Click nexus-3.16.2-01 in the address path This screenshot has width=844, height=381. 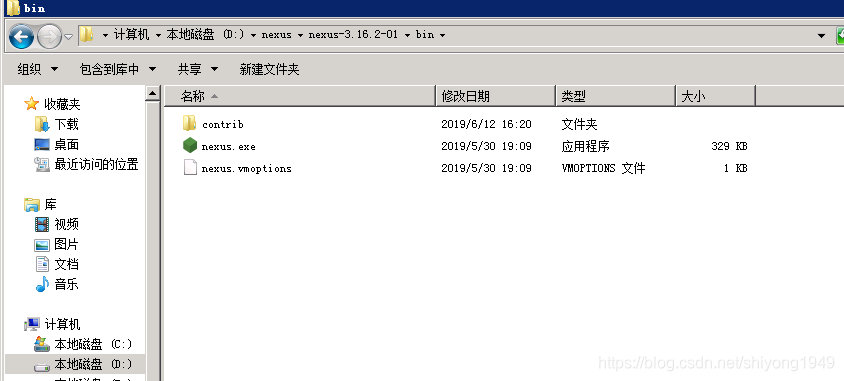point(353,34)
